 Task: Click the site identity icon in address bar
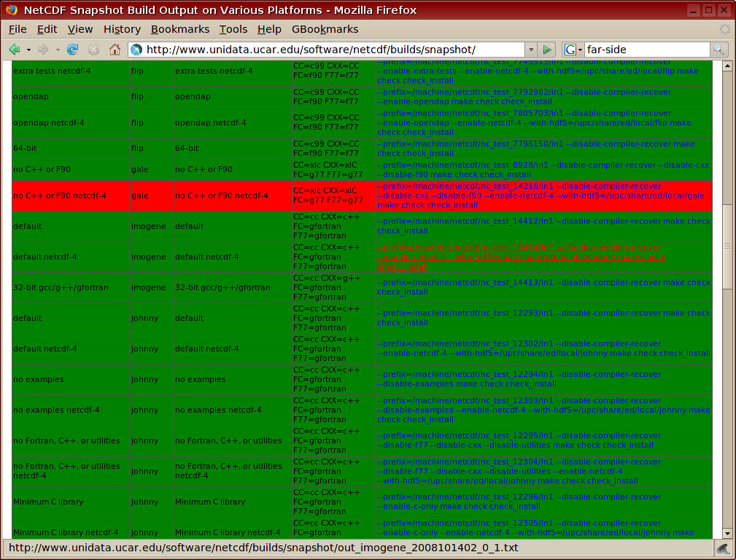[136, 50]
